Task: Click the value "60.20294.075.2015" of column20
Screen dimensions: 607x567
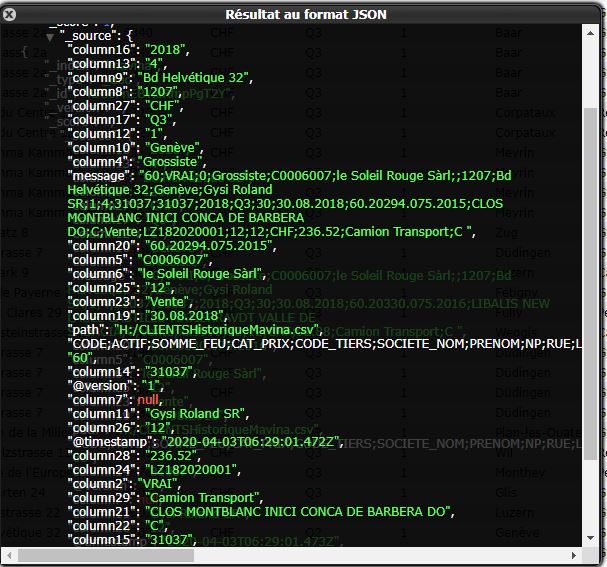Action: pos(209,246)
